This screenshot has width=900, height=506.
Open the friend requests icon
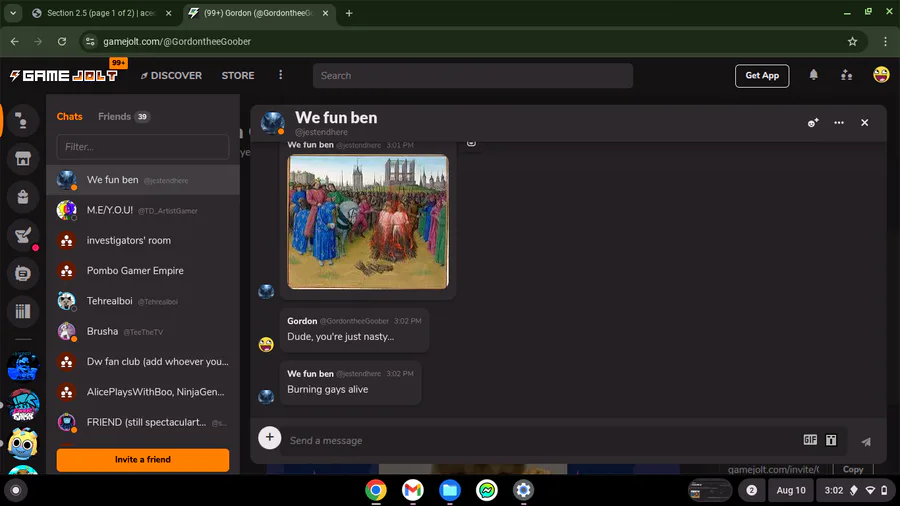847,75
